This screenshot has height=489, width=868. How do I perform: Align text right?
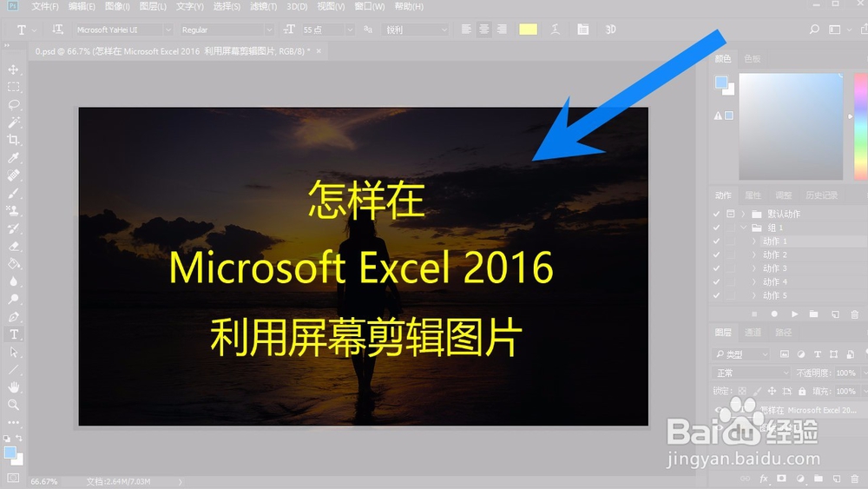point(502,30)
